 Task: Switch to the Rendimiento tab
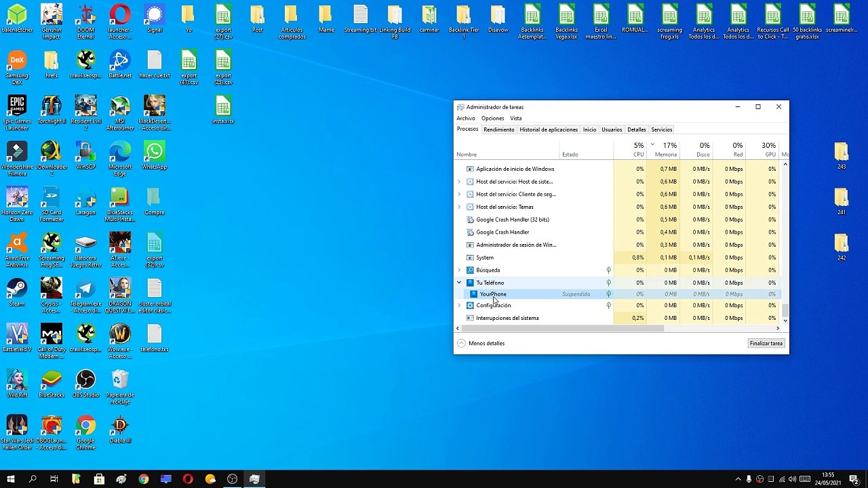point(499,129)
